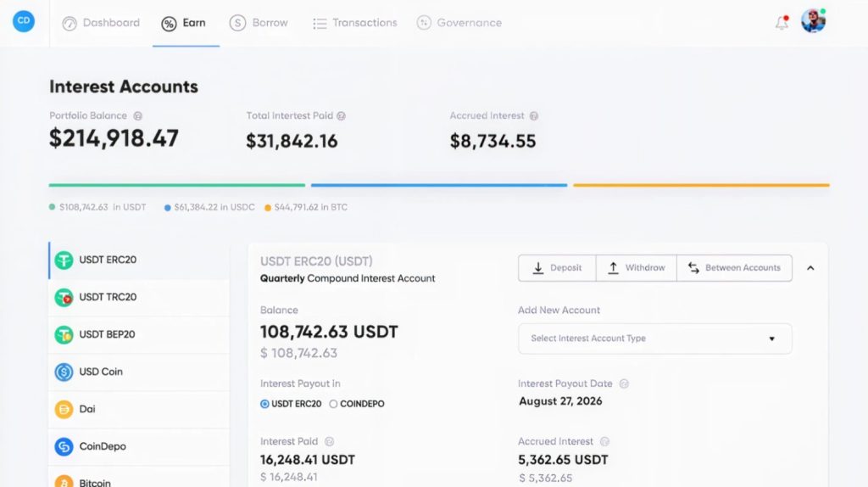Switch to the Dashboard tab
The height and width of the screenshot is (487, 868).
(101, 23)
